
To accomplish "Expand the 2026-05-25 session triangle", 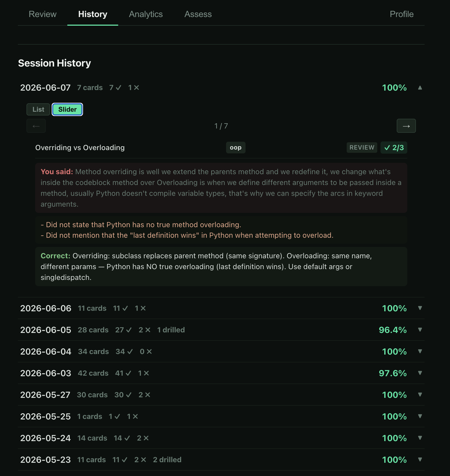I will (x=420, y=416).
